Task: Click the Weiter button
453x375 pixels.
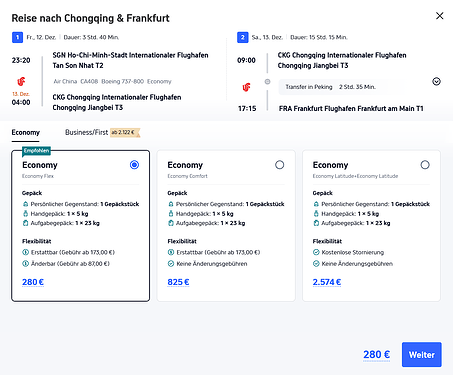Action: pyautogui.click(x=422, y=355)
